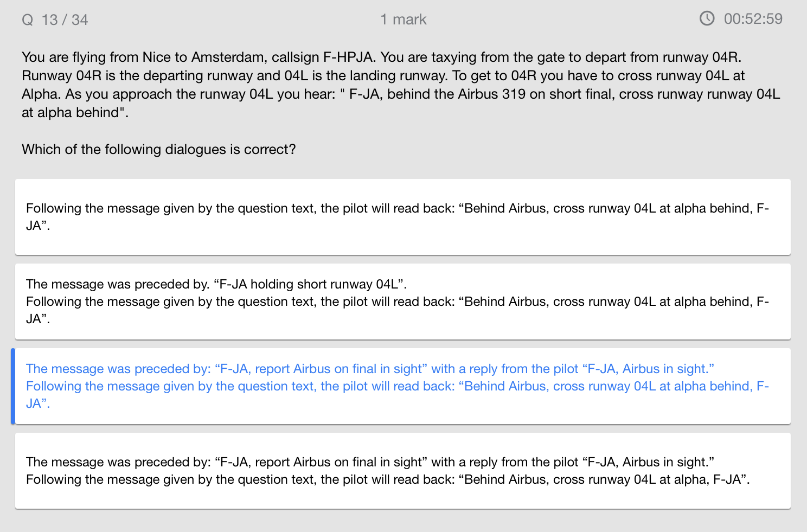Click the 00:52:59 countdown timer
The image size is (807, 532).
coord(753,19)
